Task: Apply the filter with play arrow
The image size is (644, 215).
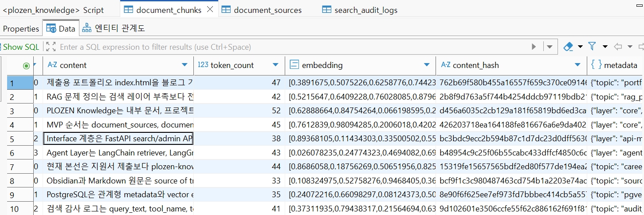Action: point(534,47)
